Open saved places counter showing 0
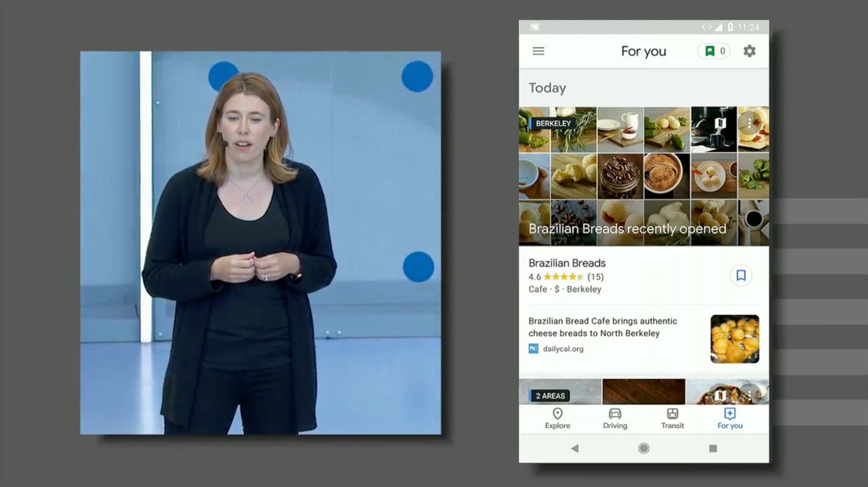This screenshot has height=487, width=868. pyautogui.click(x=714, y=51)
